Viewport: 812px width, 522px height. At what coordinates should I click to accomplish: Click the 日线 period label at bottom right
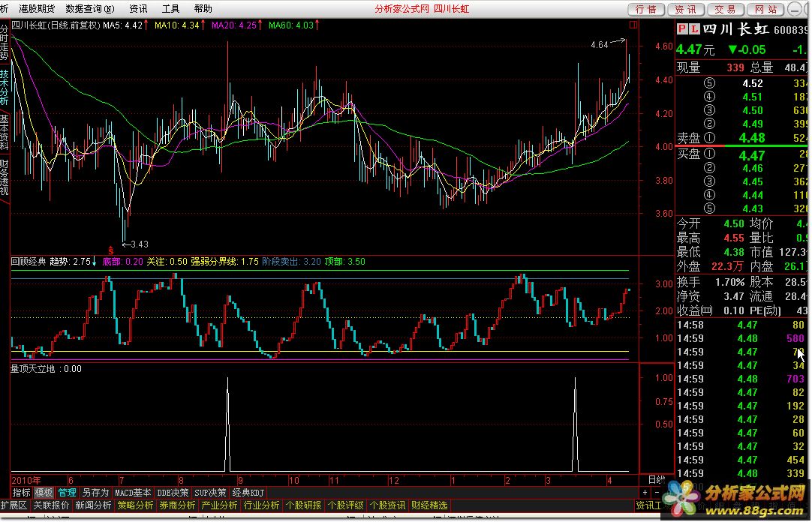[656, 480]
